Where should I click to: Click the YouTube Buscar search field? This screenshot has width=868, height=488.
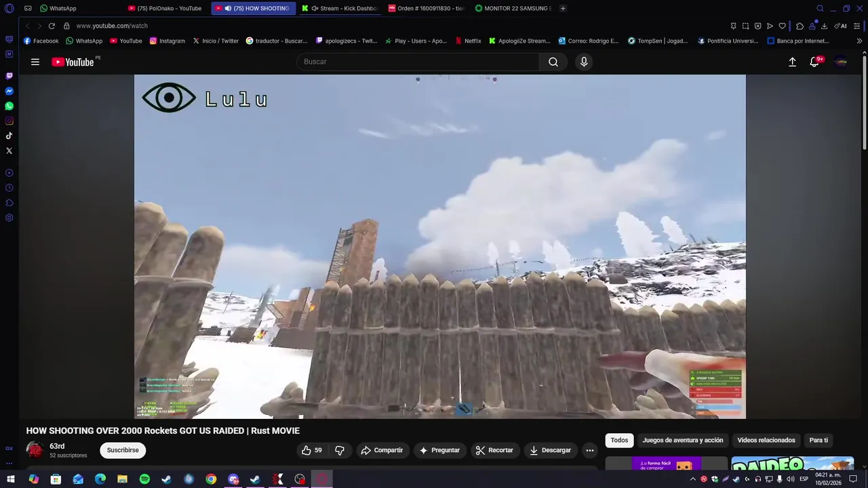tap(418, 62)
